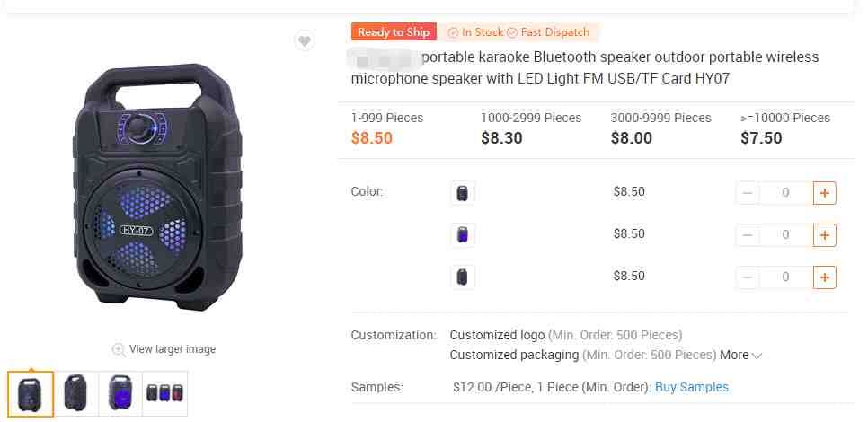Viewport: 868px width, 422px height.
Task: Click the View larger image link
Action: pos(173,349)
